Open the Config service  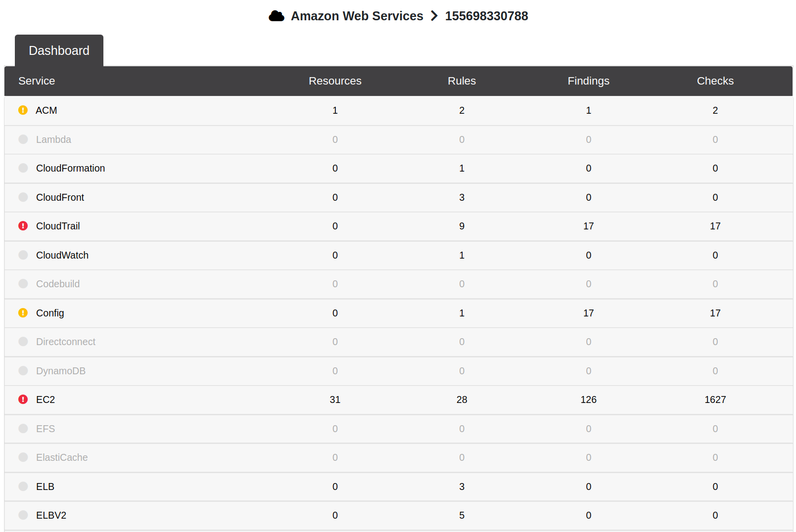tap(50, 313)
